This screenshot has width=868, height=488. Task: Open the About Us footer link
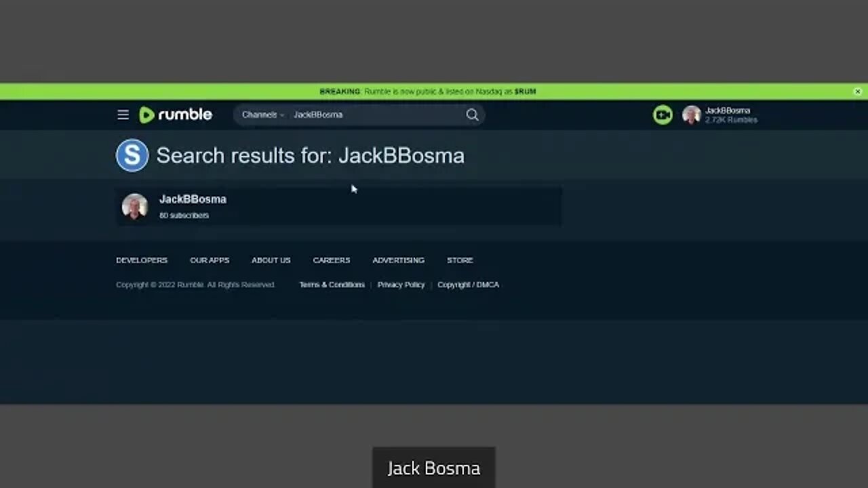pos(271,260)
